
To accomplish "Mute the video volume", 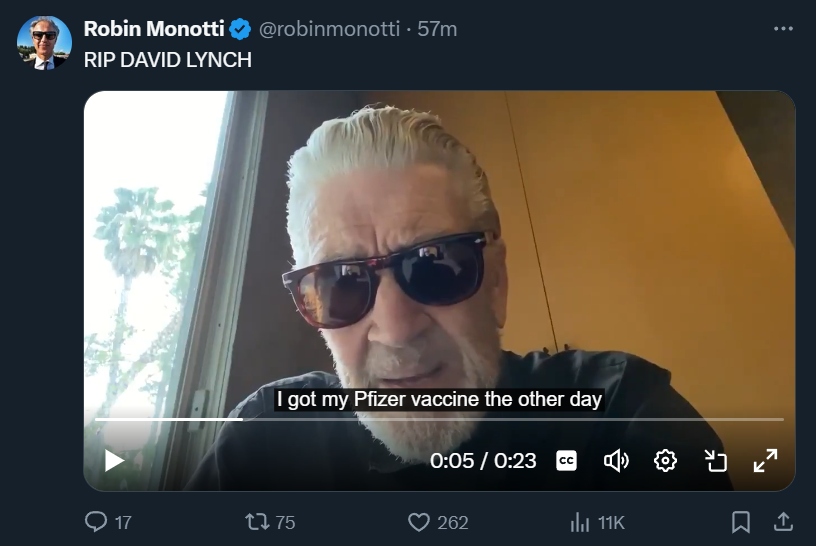I will (x=616, y=461).
